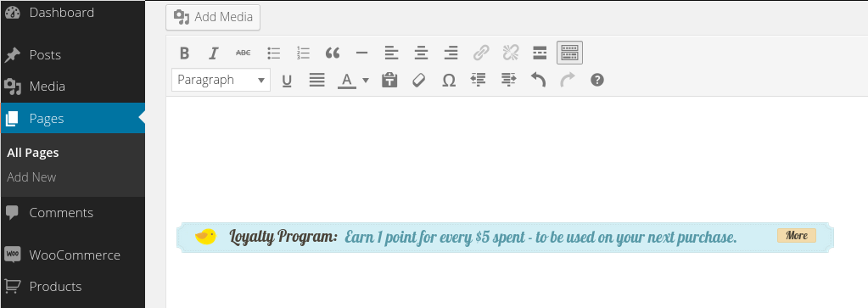Image resolution: width=868 pixels, height=308 pixels.
Task: Toggle paste as text
Action: click(389, 81)
